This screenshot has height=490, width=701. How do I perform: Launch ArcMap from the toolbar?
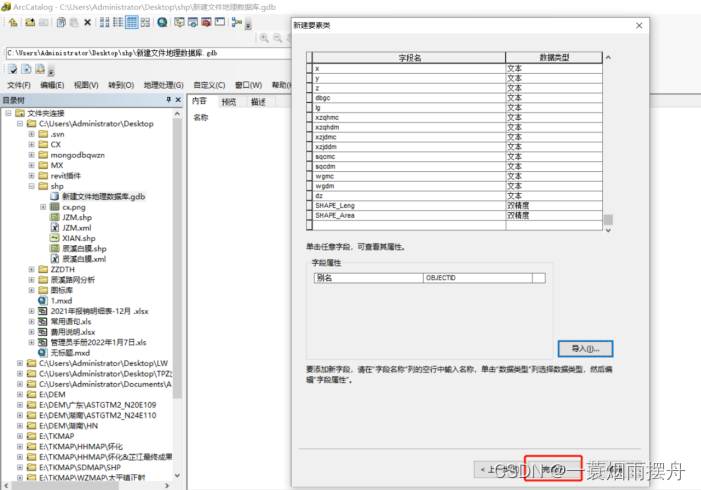click(162, 22)
